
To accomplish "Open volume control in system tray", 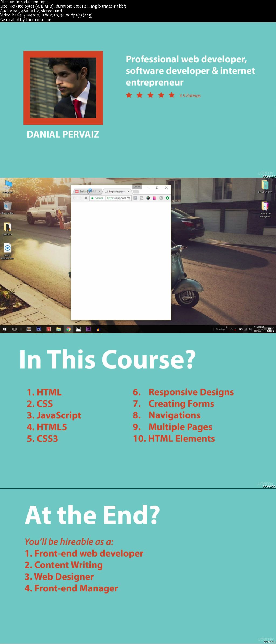I will (250, 329).
